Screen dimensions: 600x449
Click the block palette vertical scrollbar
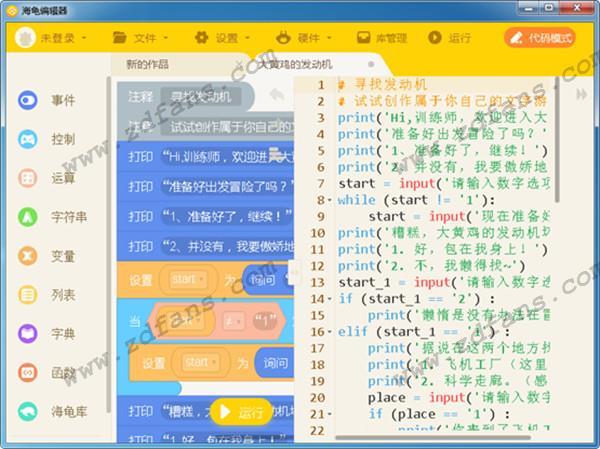click(x=109, y=245)
